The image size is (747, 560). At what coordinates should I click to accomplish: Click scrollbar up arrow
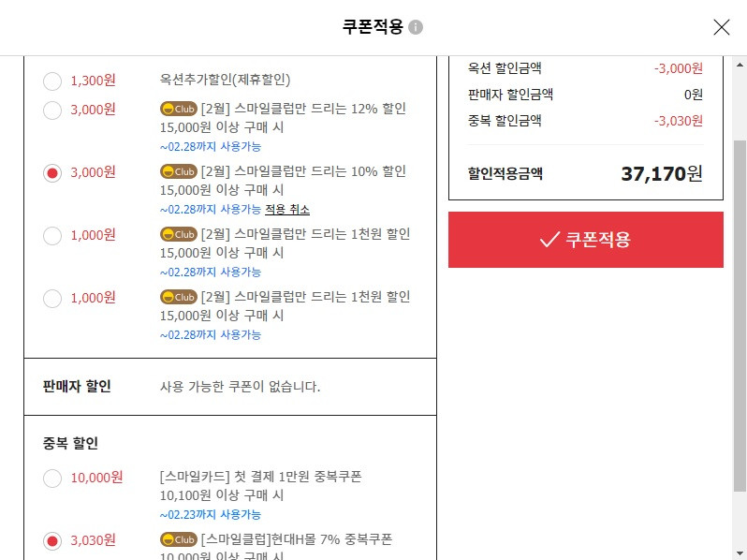click(x=740, y=65)
